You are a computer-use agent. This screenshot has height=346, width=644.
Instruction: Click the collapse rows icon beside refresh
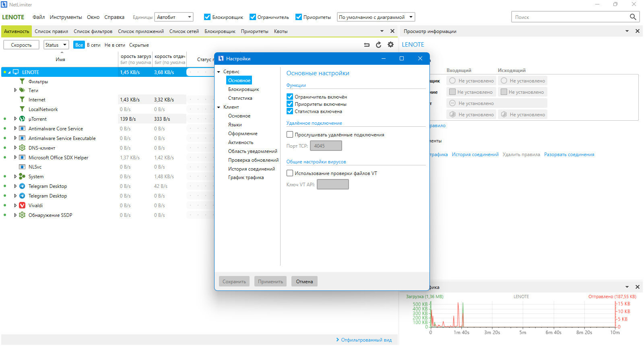(x=367, y=45)
